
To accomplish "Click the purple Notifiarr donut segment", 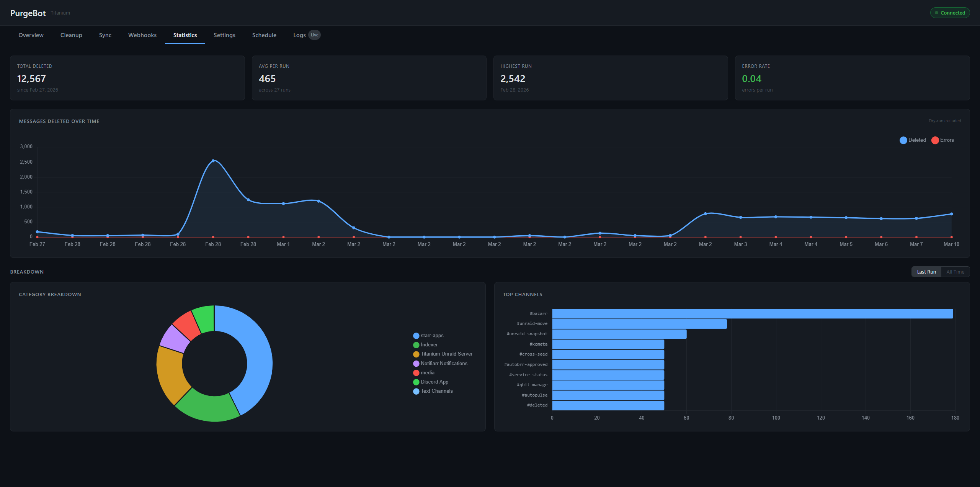I will coord(175,339).
